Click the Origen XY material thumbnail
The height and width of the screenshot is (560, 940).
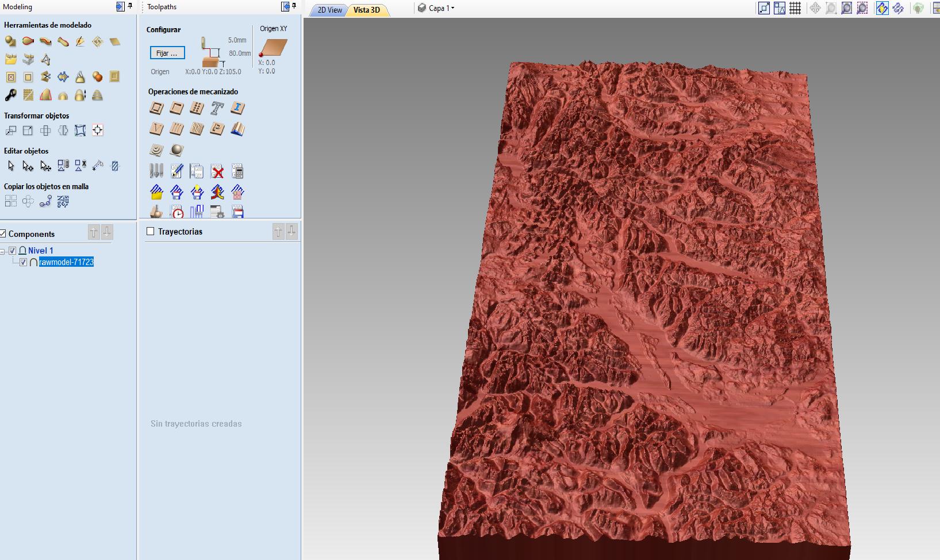[273, 47]
